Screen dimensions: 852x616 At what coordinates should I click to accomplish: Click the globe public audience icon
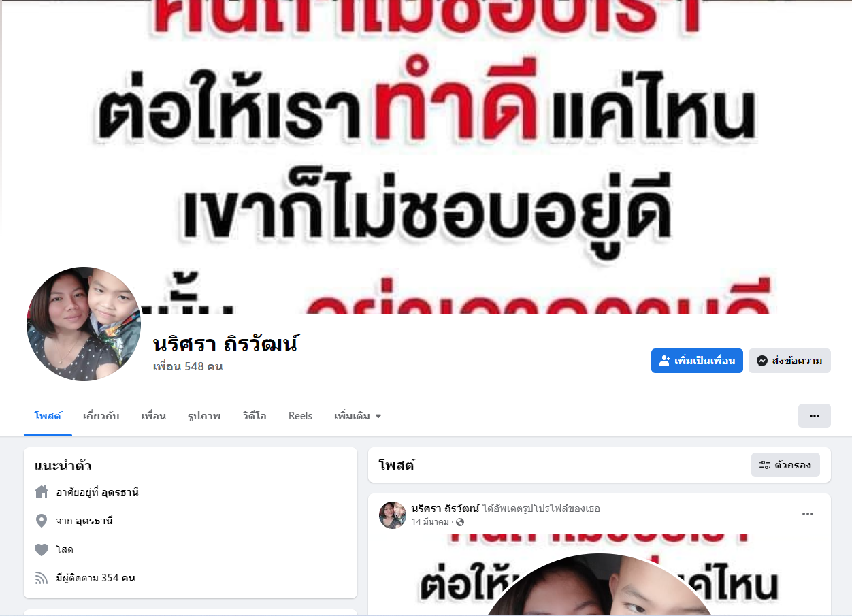(x=460, y=522)
